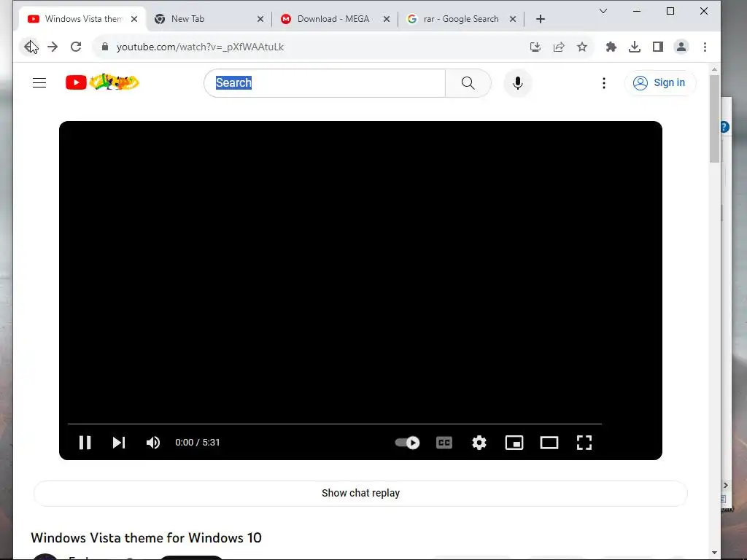Screen dimensions: 747x560
Task: Click the scrollbar down arrow
Action: tap(715, 553)
